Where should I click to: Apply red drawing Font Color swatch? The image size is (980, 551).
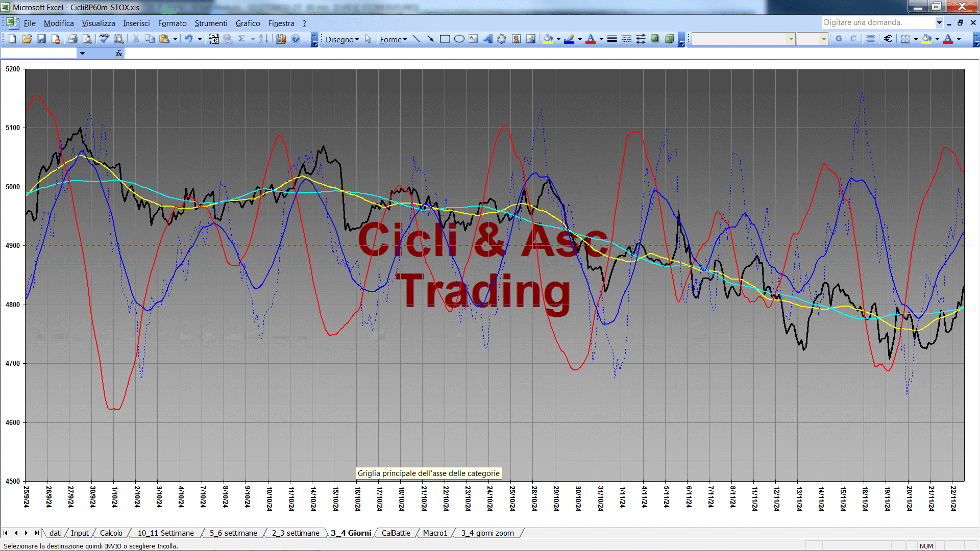click(x=591, y=39)
